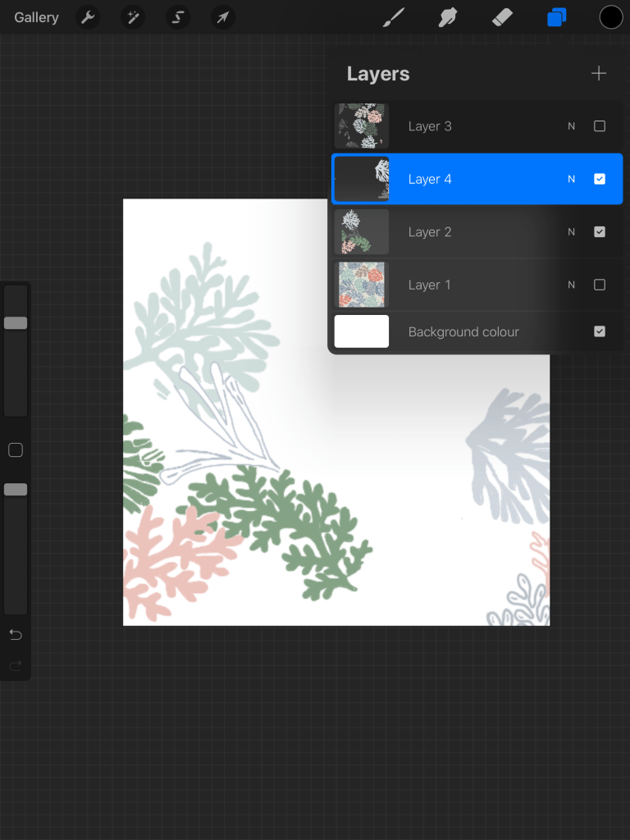Add a new layer with plus button
Viewport: 630px width, 840px height.
[x=599, y=74]
